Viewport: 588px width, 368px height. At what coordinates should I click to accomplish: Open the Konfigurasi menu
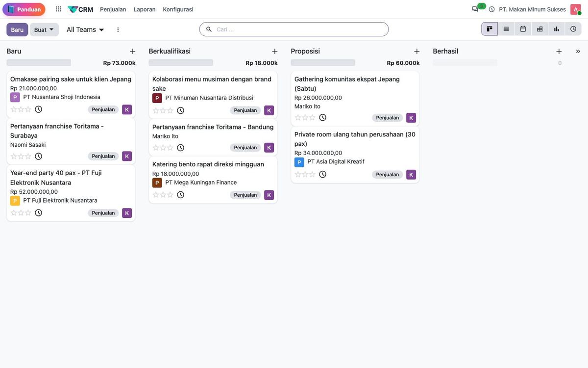click(178, 9)
